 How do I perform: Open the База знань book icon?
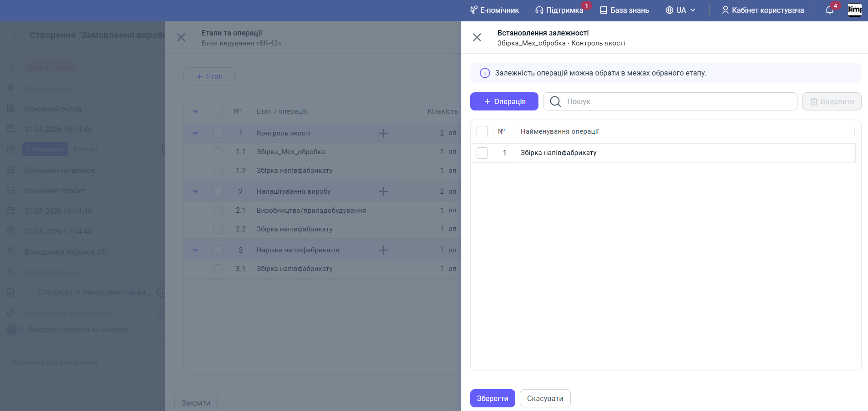(x=604, y=10)
